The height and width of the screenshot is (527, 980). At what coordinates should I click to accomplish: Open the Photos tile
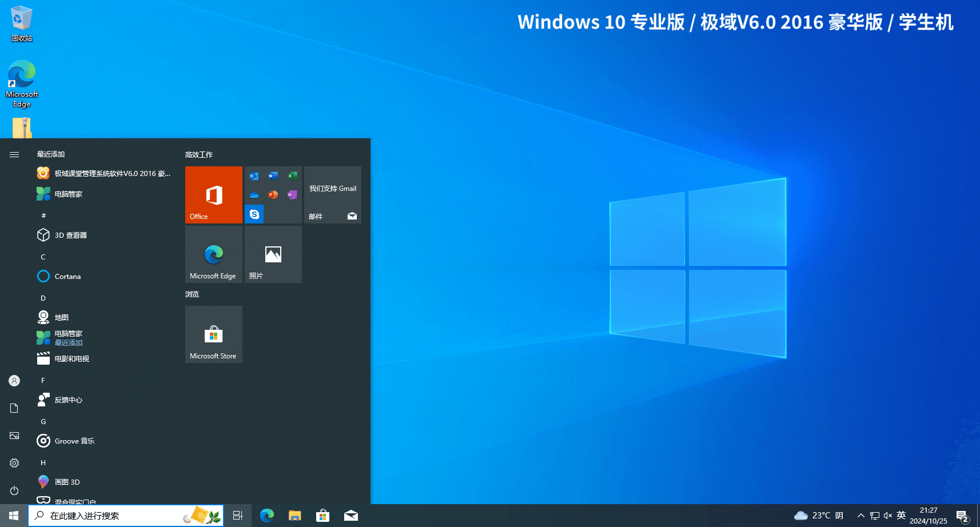pos(273,254)
